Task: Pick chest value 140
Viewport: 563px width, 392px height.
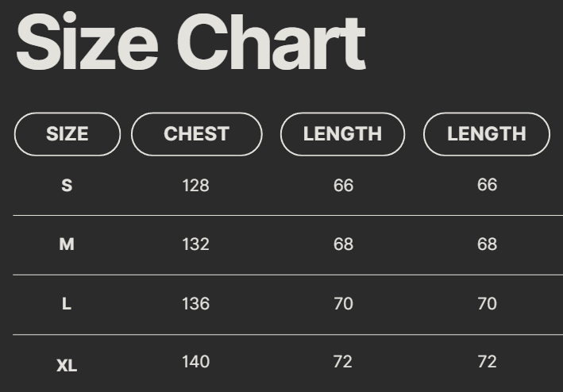Action: point(195,362)
